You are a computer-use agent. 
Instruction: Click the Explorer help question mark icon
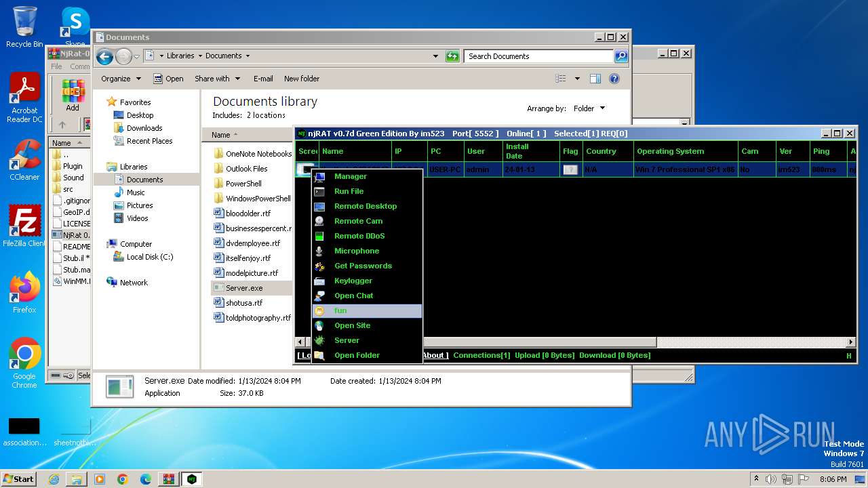(614, 79)
